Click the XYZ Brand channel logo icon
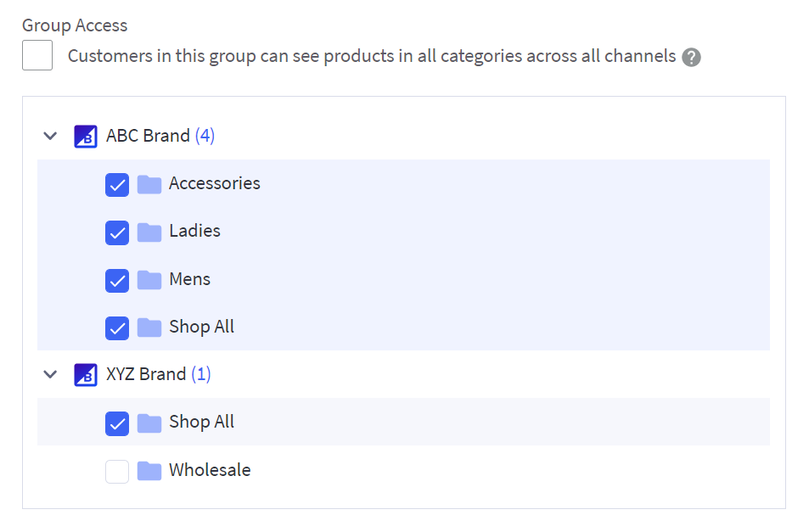The image size is (809, 532). pyautogui.click(x=86, y=374)
